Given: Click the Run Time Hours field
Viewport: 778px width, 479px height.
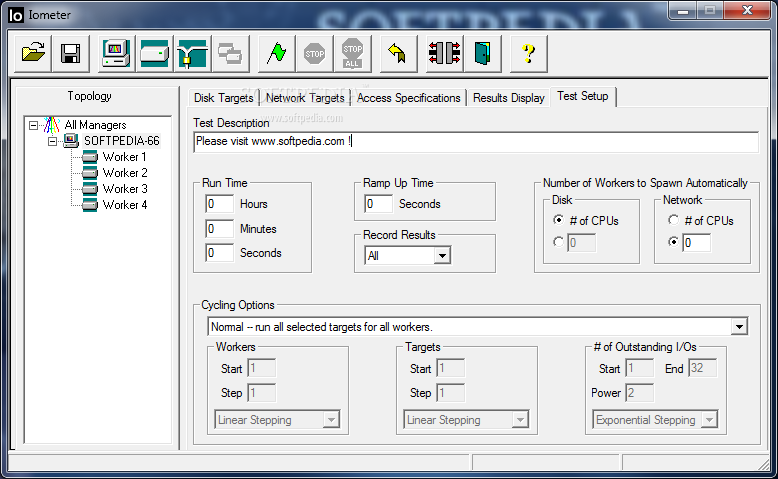Looking at the screenshot, I should point(219,204).
